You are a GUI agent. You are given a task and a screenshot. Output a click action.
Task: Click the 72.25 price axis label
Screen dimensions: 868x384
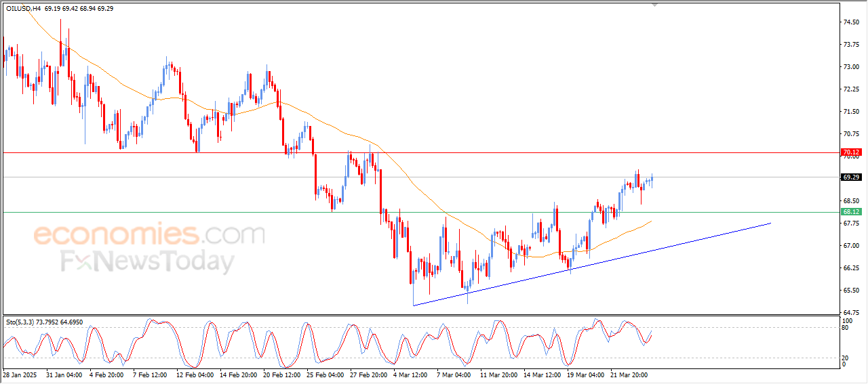[852, 89]
